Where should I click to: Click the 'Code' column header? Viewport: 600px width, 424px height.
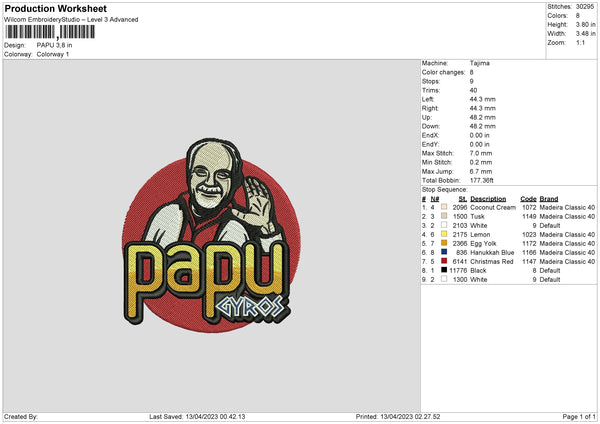[x=528, y=199]
